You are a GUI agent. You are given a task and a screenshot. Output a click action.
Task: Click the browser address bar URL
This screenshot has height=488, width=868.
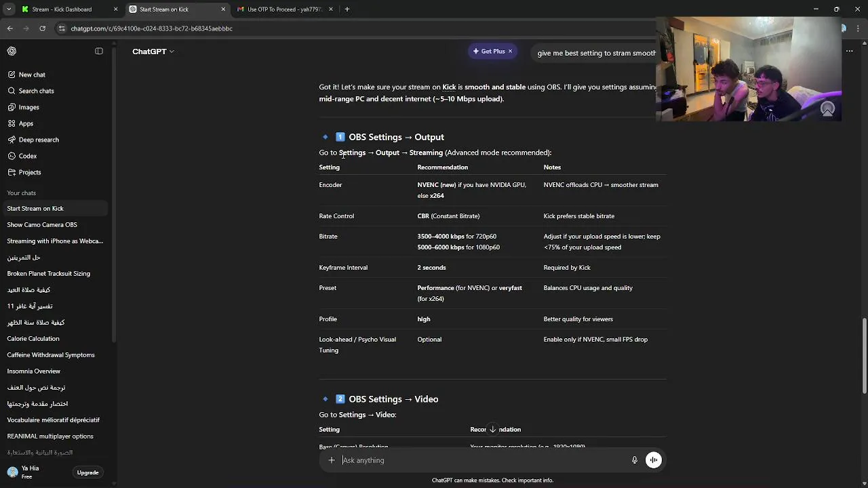pos(152,28)
